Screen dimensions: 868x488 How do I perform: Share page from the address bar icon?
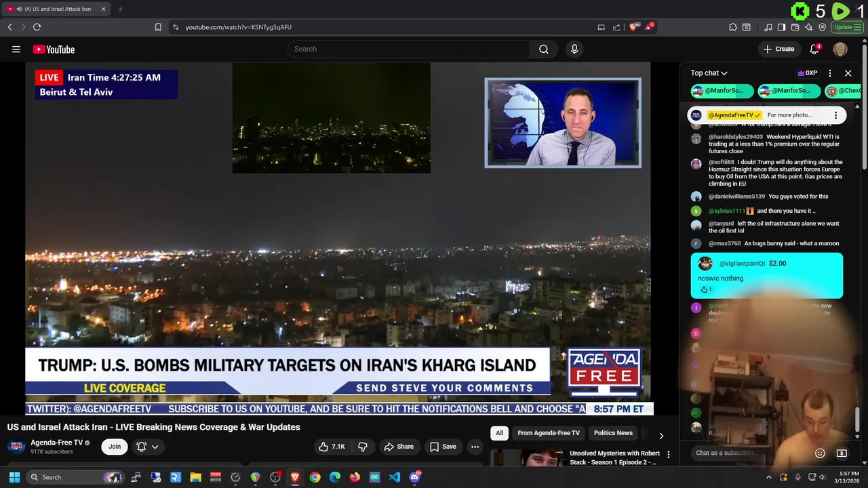click(616, 27)
